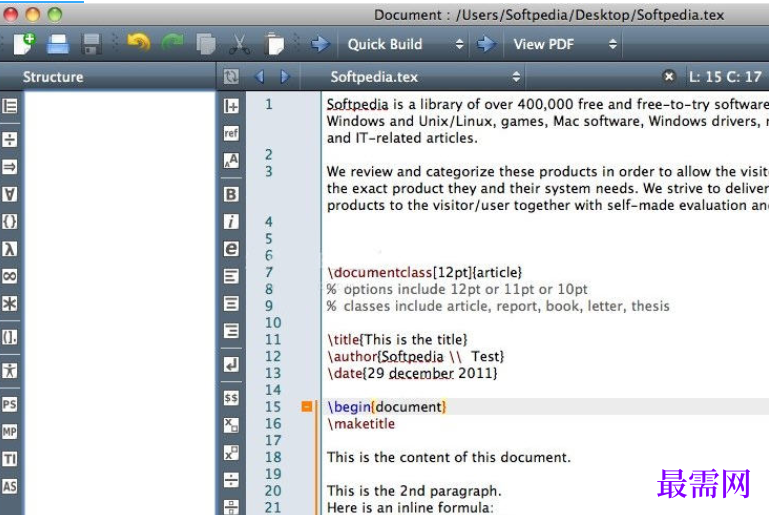The height and width of the screenshot is (515, 769).
Task: Create a new document with the New icon
Action: pos(24,44)
